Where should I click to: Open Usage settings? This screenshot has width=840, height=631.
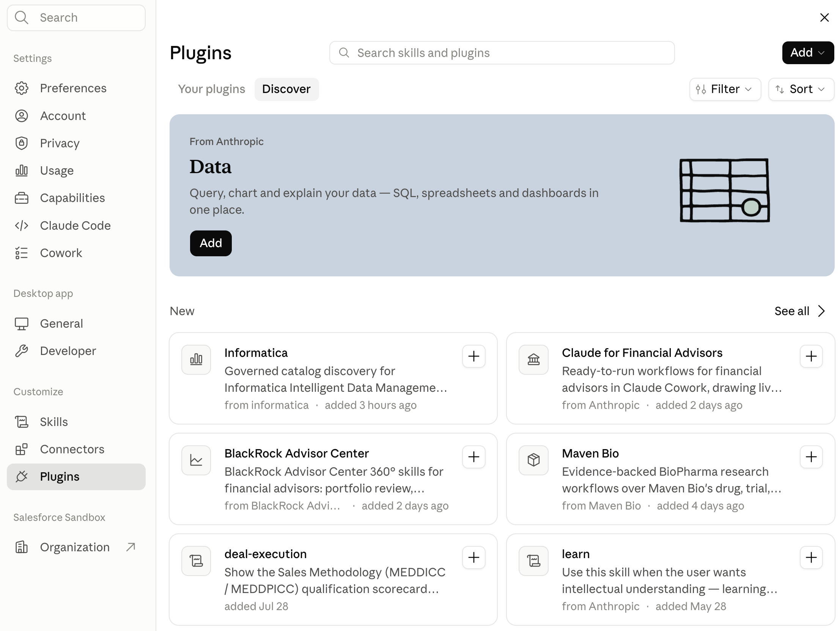pyautogui.click(x=76, y=171)
